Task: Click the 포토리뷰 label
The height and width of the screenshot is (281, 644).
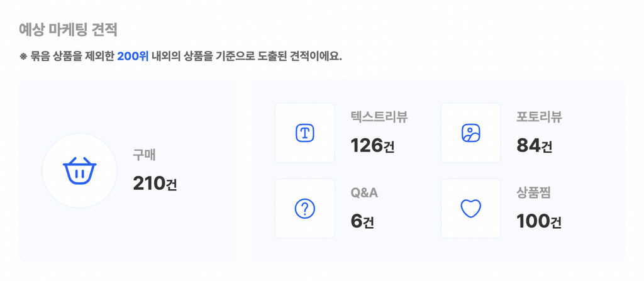Action: tap(539, 117)
